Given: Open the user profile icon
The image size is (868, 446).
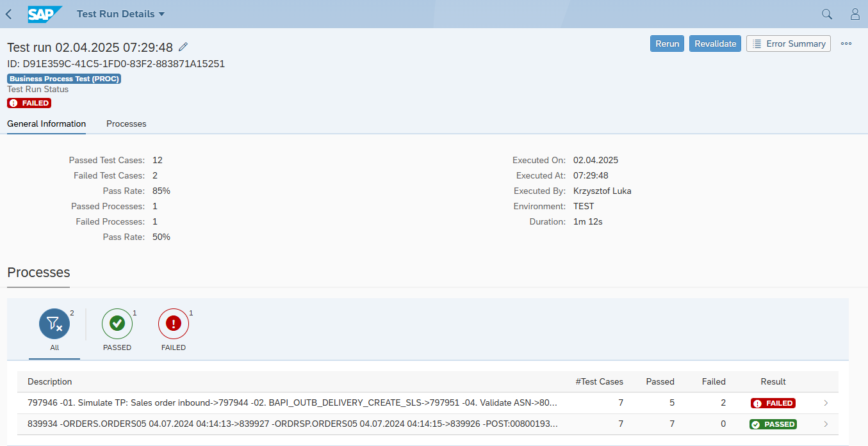Looking at the screenshot, I should click(x=855, y=14).
